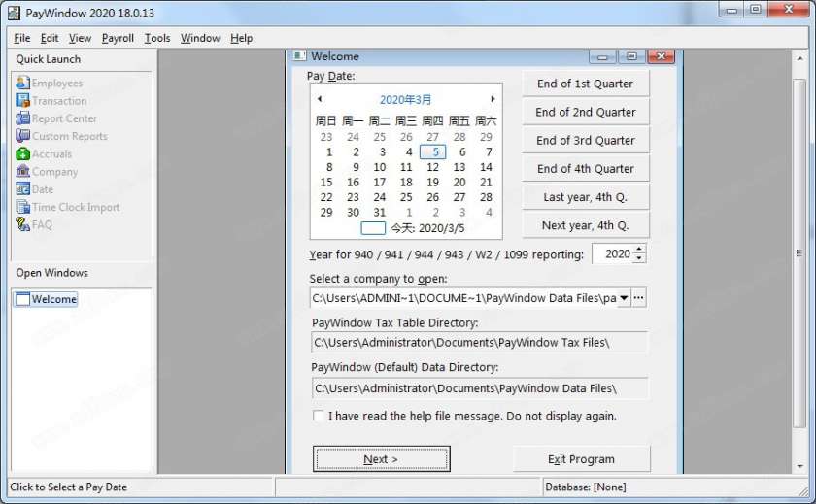The image size is (816, 504).
Task: Open the File menu
Action: pyautogui.click(x=21, y=38)
